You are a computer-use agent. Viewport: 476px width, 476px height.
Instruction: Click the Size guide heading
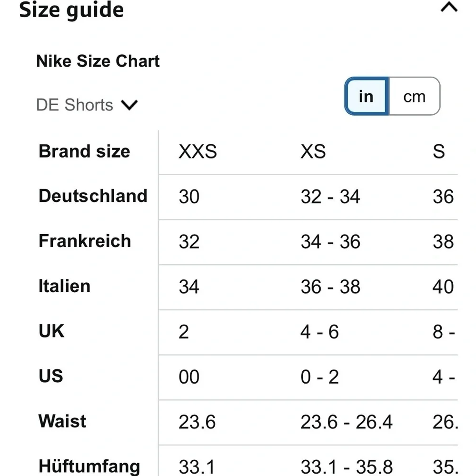(x=71, y=10)
